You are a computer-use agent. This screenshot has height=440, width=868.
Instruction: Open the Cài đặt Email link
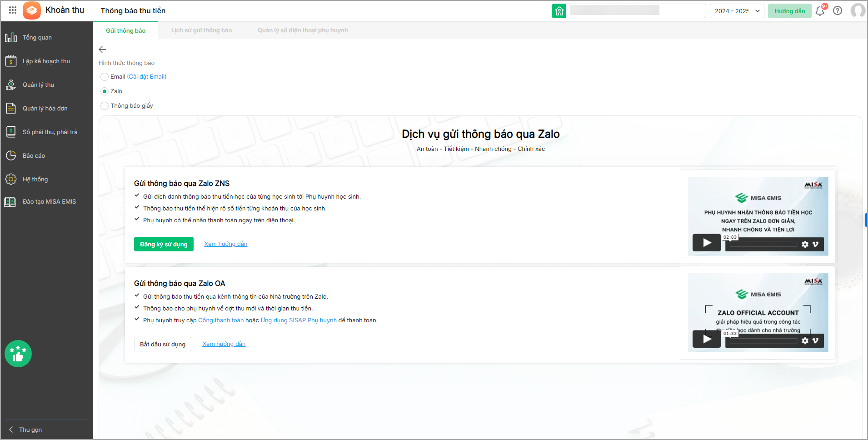[x=147, y=77]
